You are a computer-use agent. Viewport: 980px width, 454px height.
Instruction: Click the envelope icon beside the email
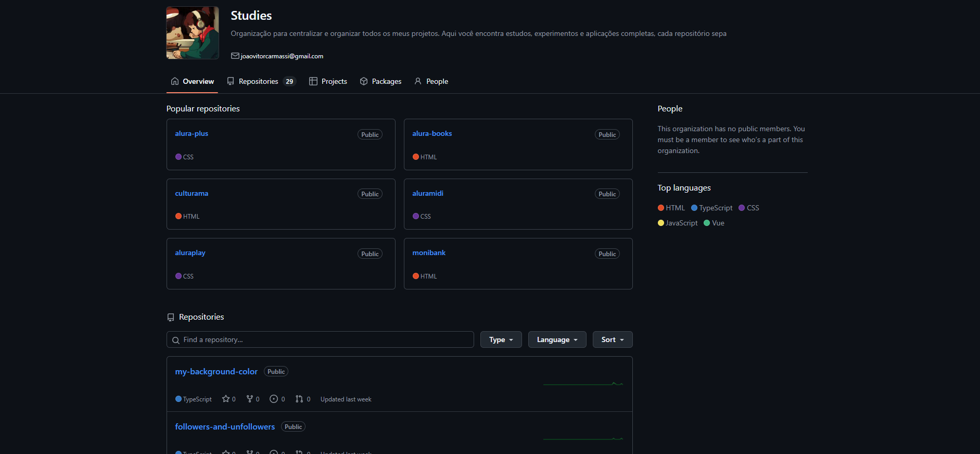[x=235, y=56]
